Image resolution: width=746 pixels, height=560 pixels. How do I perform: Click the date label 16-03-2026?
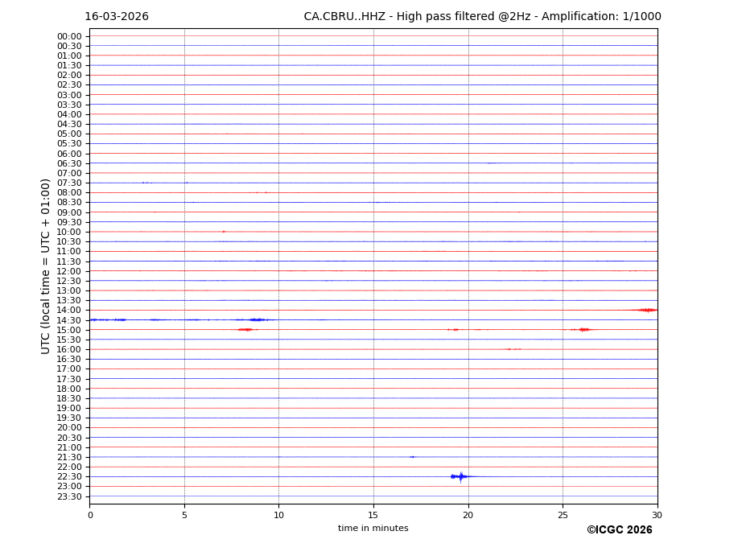117,17
